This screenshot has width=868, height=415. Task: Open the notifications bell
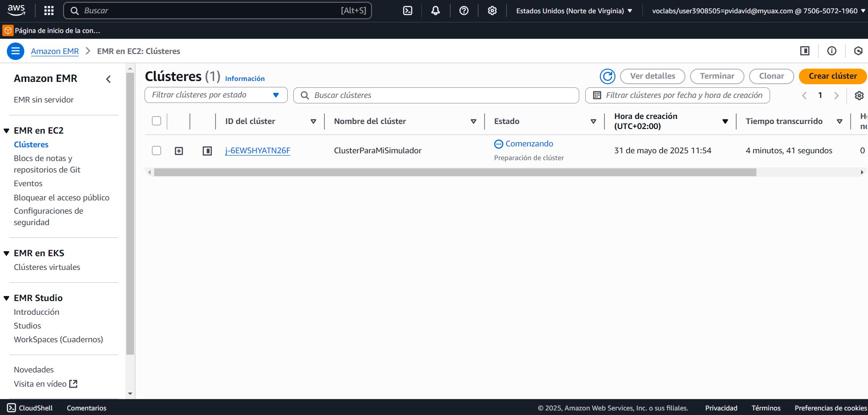436,11
